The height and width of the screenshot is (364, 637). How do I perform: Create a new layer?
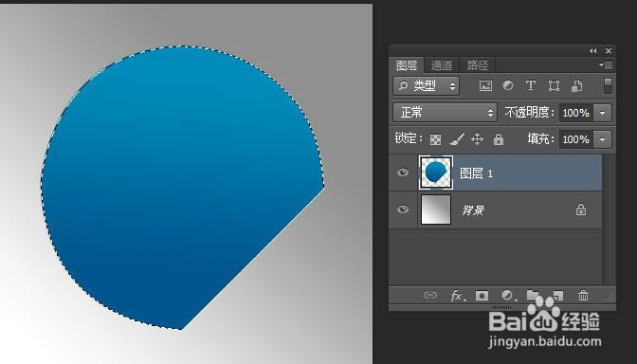click(557, 296)
